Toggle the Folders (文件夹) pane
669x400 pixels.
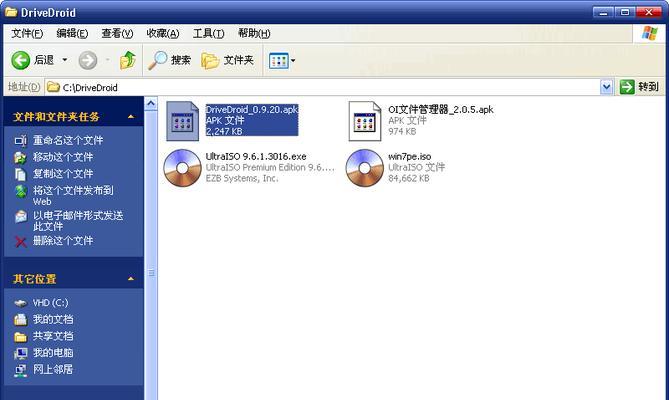click(227, 60)
